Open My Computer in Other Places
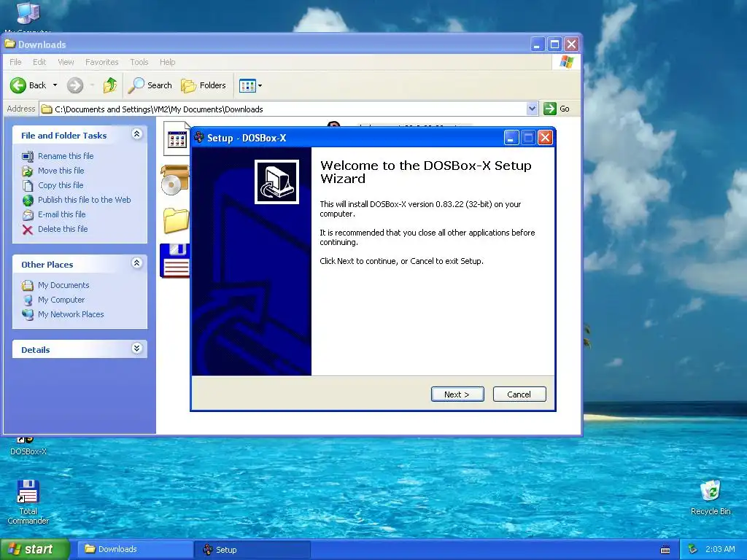Viewport: 747px width, 560px height. 61,300
